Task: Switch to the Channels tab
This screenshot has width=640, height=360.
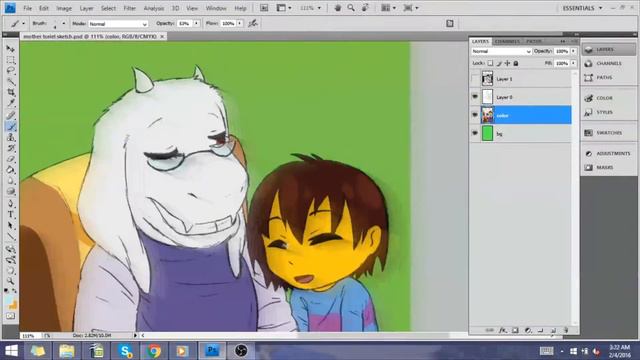Action: pos(507,41)
